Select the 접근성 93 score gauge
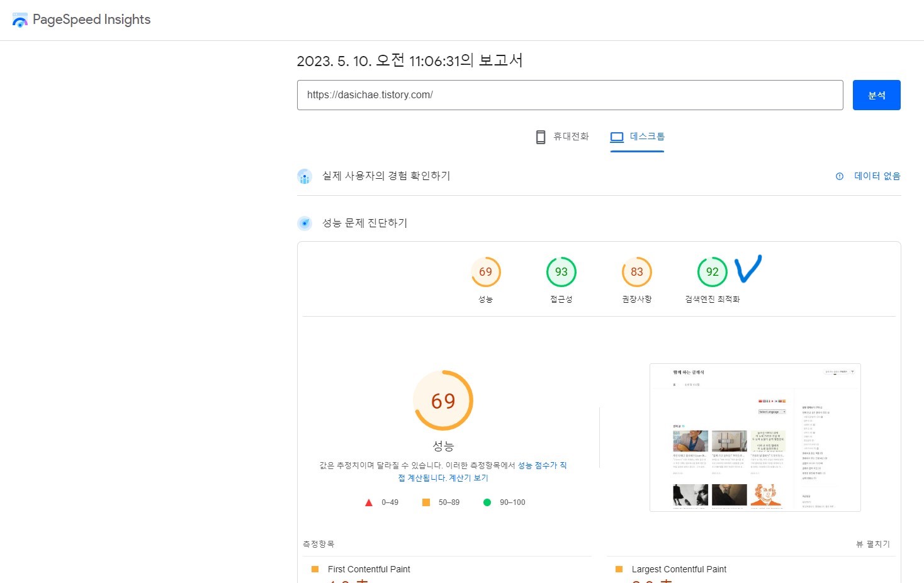Screen dimensions: 924x583 (x=561, y=272)
